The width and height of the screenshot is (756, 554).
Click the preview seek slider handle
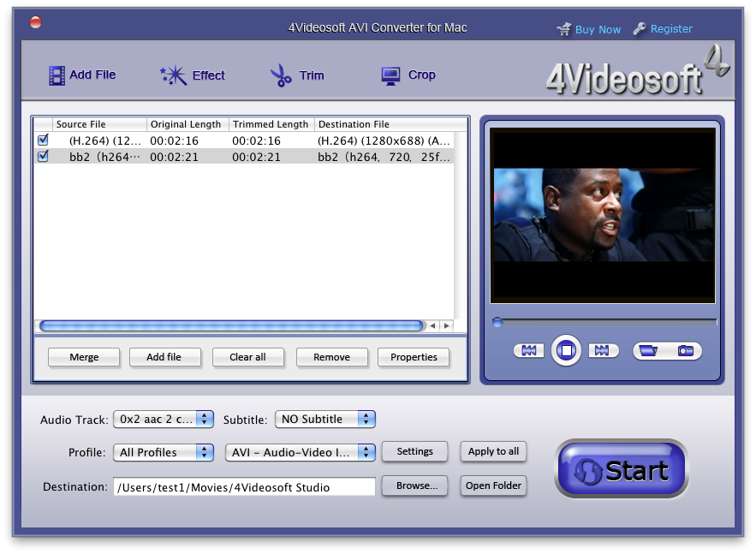pos(497,322)
